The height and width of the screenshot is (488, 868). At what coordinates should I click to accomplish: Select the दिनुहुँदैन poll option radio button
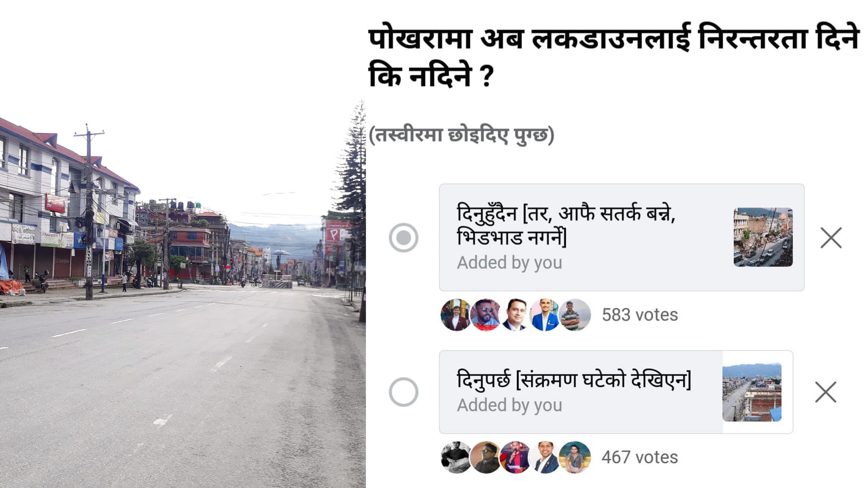[x=403, y=238]
